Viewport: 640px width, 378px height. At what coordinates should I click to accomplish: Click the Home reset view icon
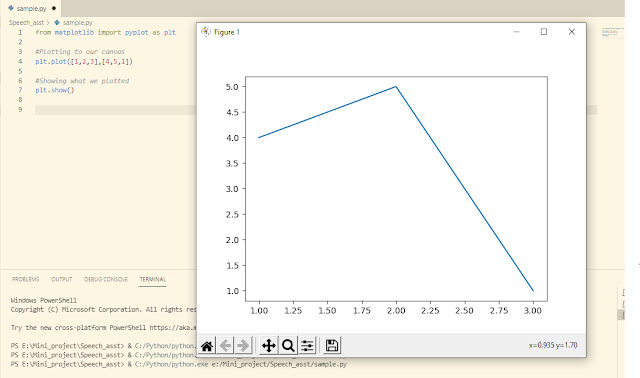coord(207,346)
